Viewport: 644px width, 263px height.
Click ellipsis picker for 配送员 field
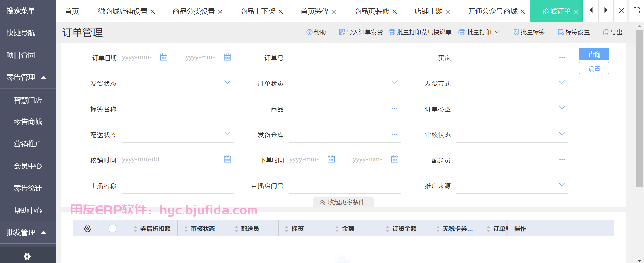pos(562,160)
